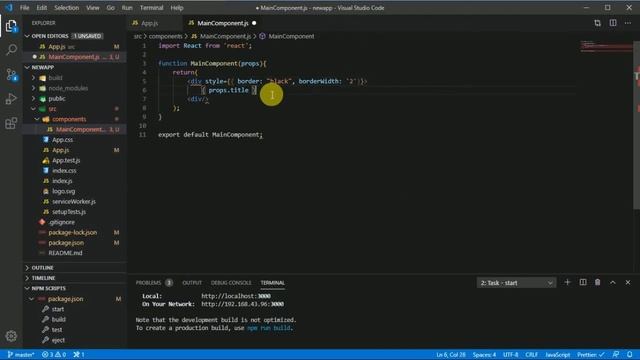Open .gitignore in the explorer
The height and width of the screenshot is (360, 640).
[62, 222]
